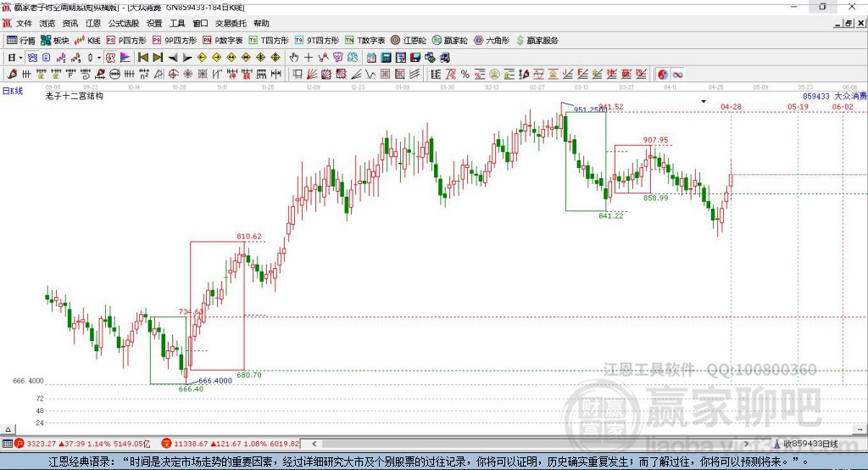Open the 工具 menu
The image size is (868, 470).
(177, 23)
